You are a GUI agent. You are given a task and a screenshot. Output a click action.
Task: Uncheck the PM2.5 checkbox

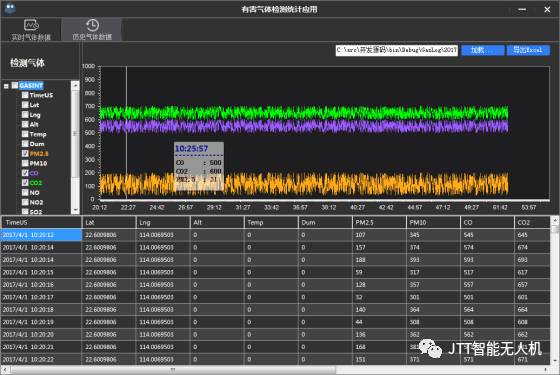(x=25, y=153)
